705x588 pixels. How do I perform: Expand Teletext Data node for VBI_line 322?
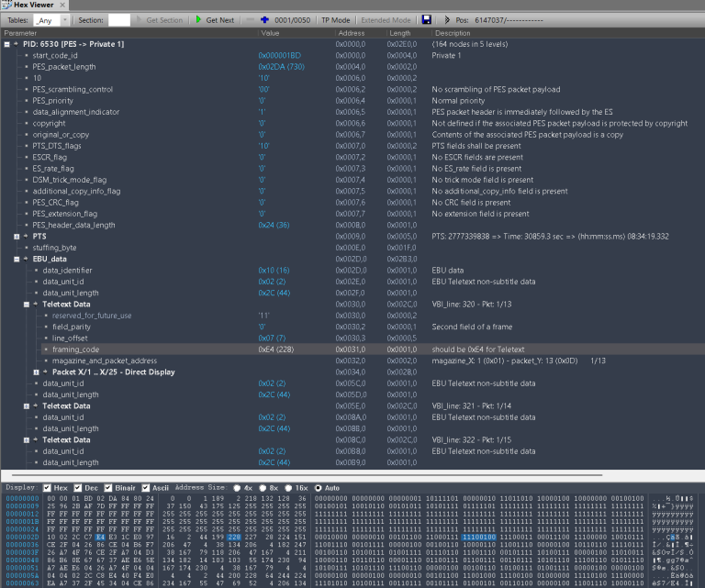(x=27, y=440)
